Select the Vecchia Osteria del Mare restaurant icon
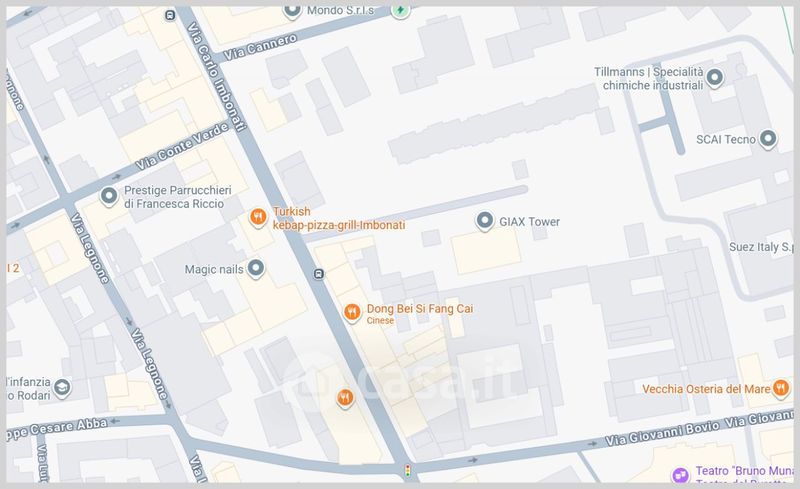Image resolution: width=800 pixels, height=489 pixels. [781, 388]
